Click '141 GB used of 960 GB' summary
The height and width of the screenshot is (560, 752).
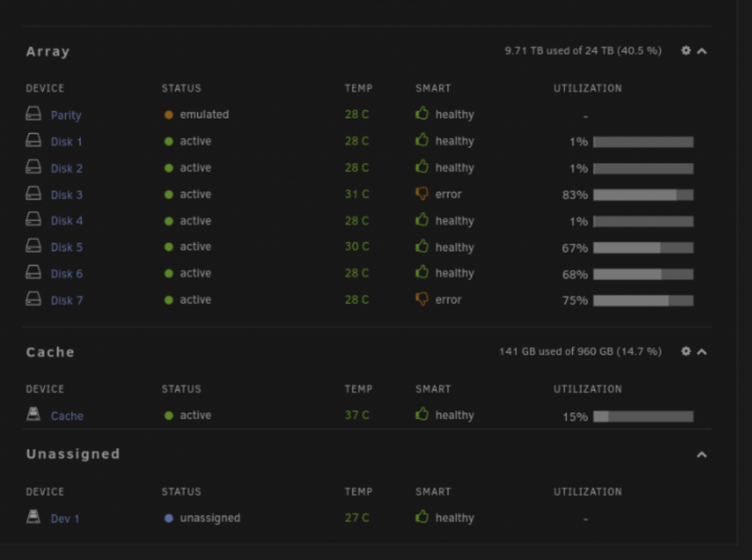581,352
